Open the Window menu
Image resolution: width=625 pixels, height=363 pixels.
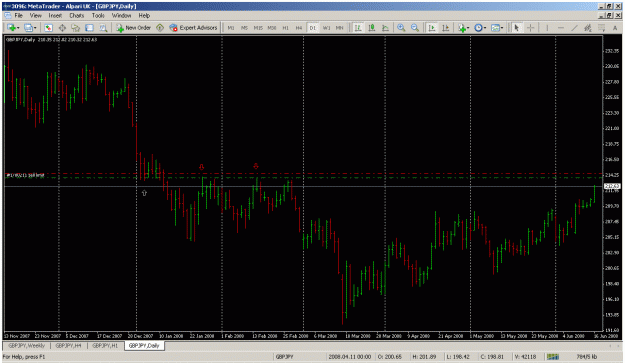click(x=121, y=16)
